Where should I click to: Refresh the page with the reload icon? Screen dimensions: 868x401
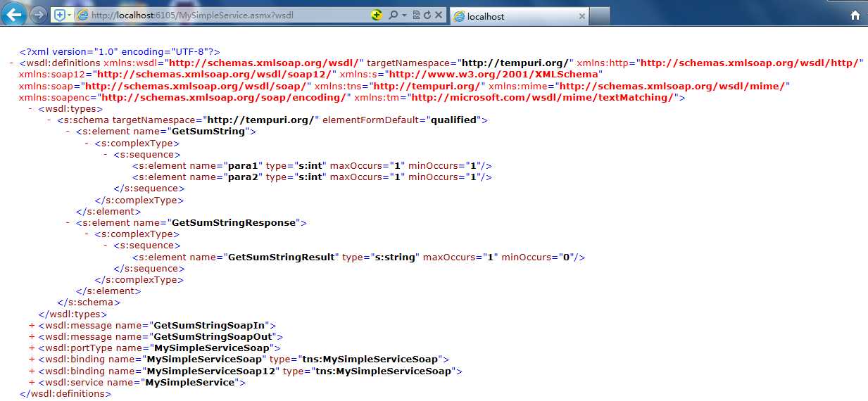pos(427,15)
